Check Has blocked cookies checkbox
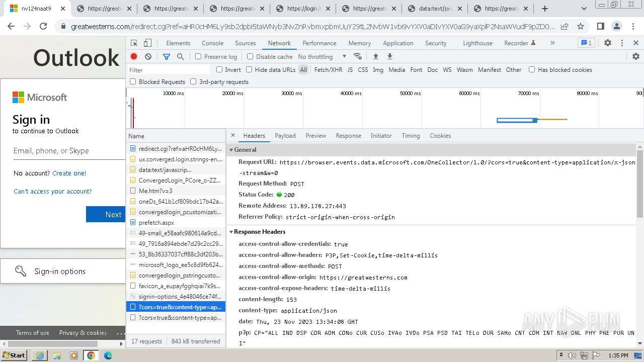Viewport: 644px width, 362px height. (x=532, y=69)
